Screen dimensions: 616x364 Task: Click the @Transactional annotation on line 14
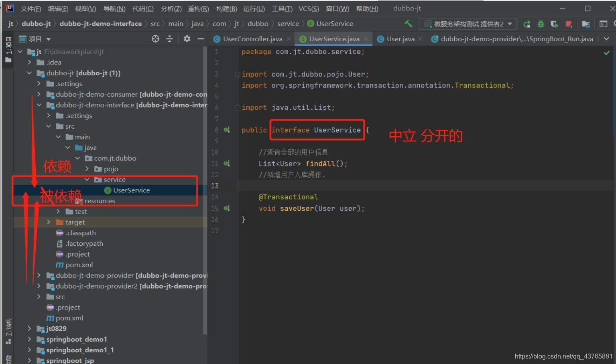288,197
